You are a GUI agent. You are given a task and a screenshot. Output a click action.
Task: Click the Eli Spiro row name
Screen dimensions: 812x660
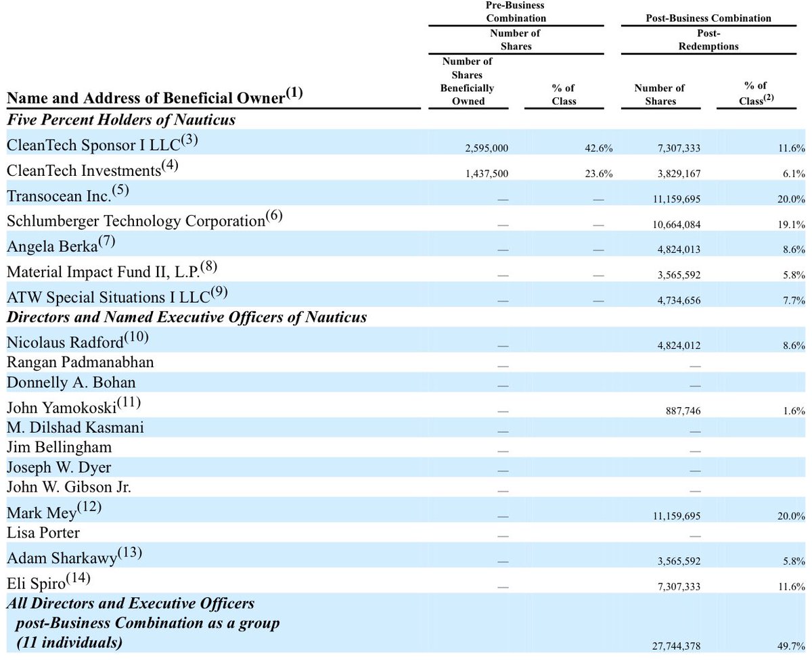click(x=49, y=582)
